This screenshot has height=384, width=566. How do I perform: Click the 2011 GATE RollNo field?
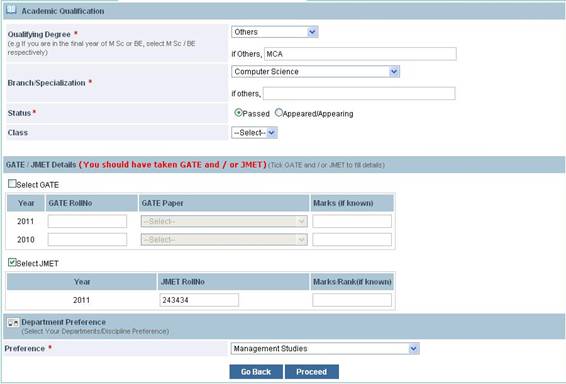(x=87, y=221)
